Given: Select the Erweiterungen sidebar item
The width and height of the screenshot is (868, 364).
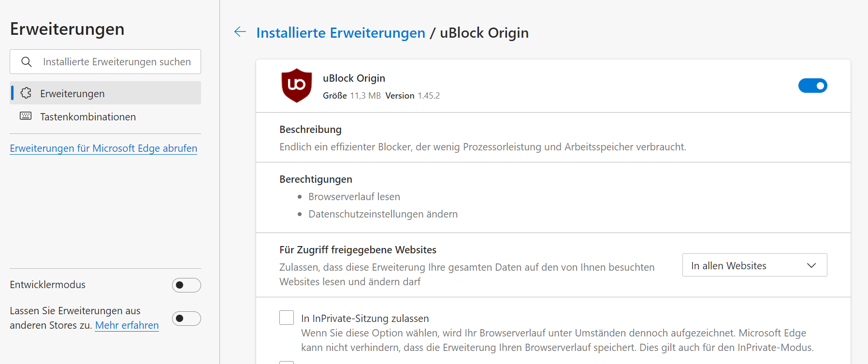Looking at the screenshot, I should tap(72, 93).
